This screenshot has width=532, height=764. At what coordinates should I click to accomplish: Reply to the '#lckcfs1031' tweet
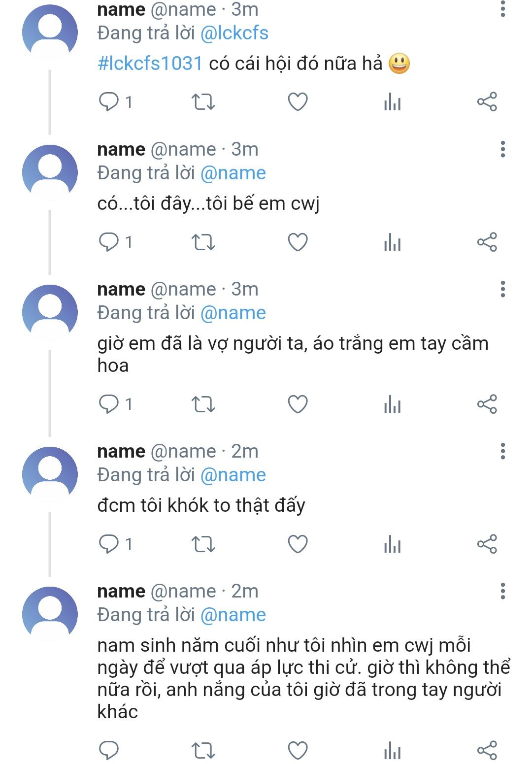point(109,102)
